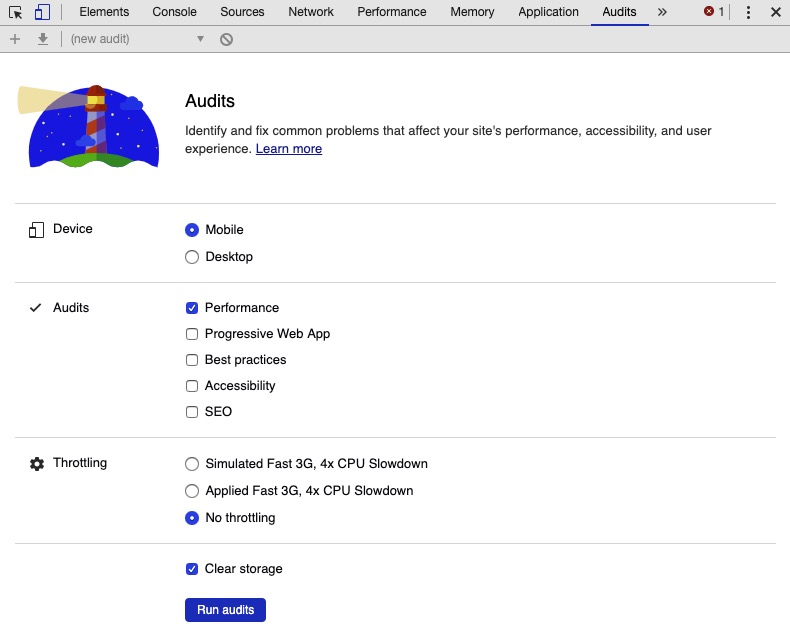The image size is (790, 634).
Task: Close the DevTools panel
Action: (x=775, y=12)
